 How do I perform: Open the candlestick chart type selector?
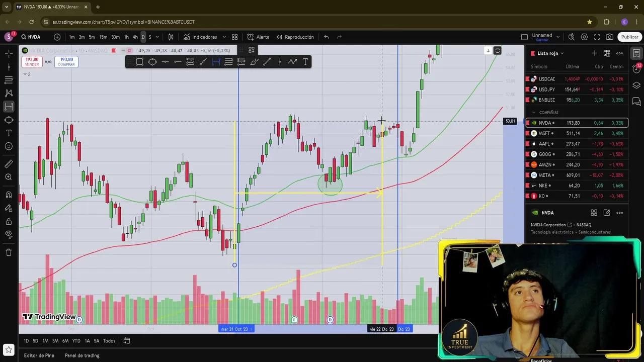point(171,37)
